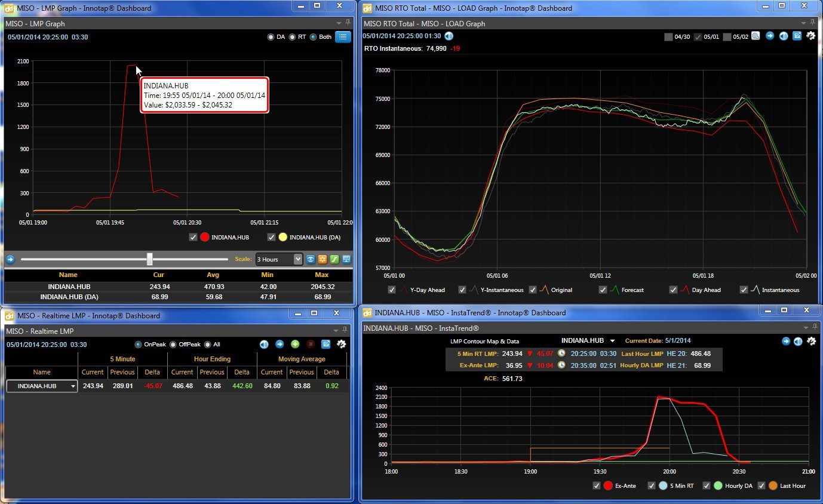The height and width of the screenshot is (504, 823).
Task: Click the speaker icon in InstaTrend panel
Action: pos(798,341)
